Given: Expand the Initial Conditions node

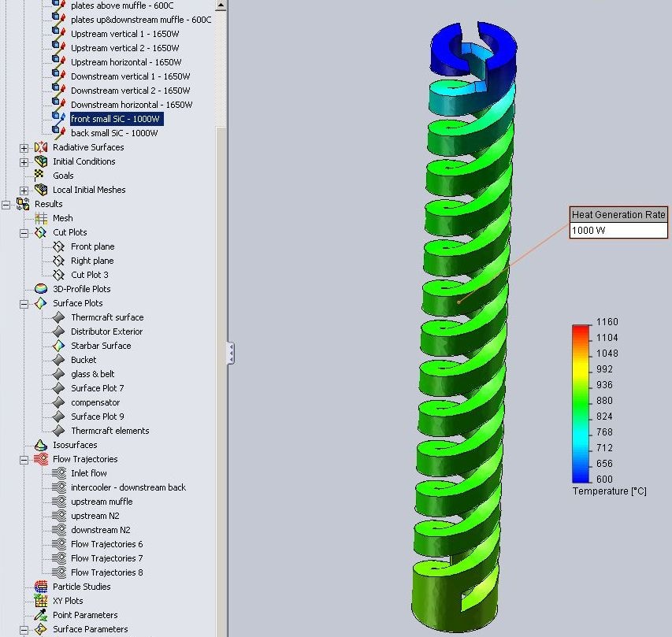Looking at the screenshot, I should 24,162.
